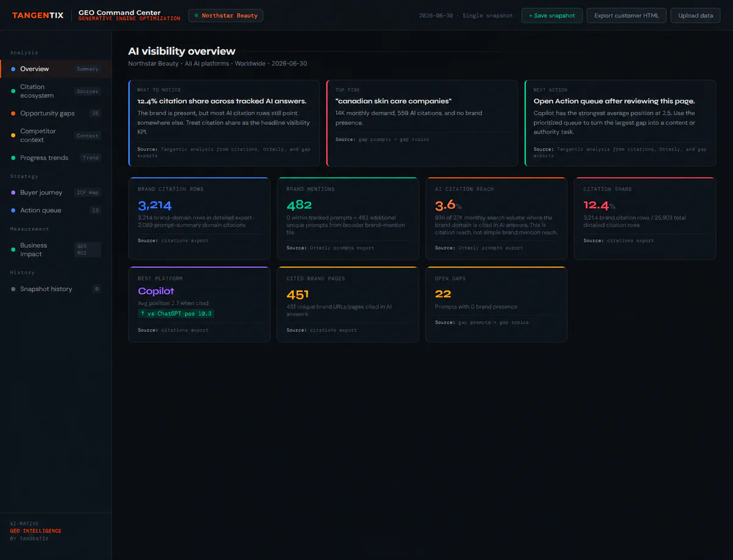The image size is (733, 560).
Task: Click the blue dot beside Overview
Action: 13,69
